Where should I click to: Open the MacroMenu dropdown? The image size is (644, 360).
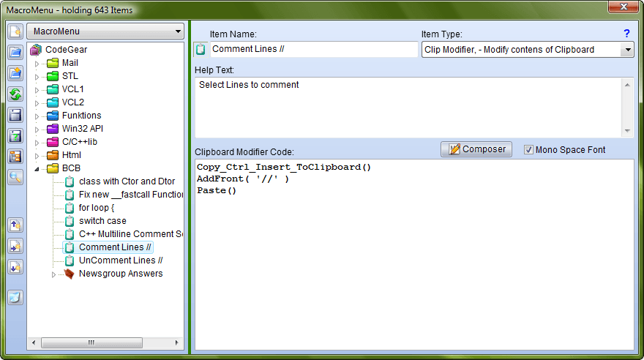coord(105,31)
